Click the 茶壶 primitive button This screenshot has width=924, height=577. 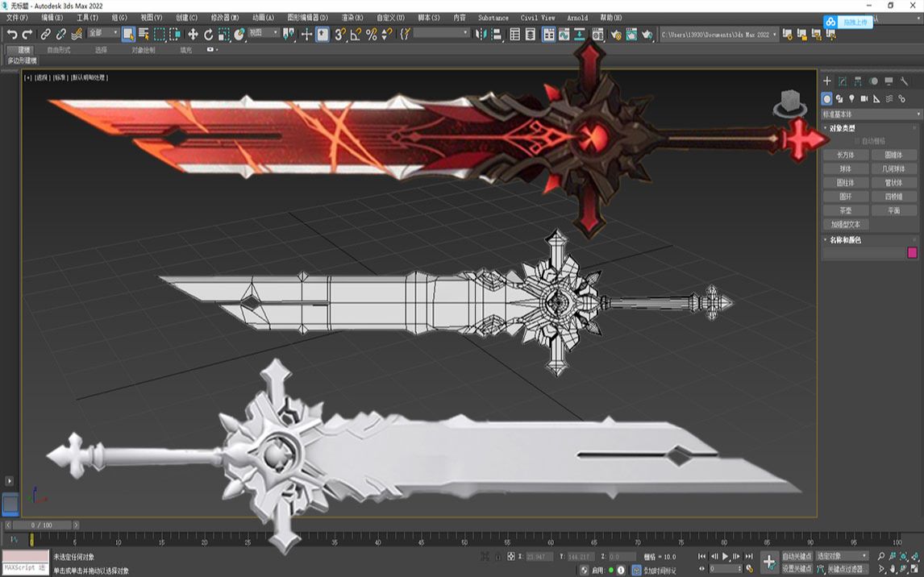point(846,210)
